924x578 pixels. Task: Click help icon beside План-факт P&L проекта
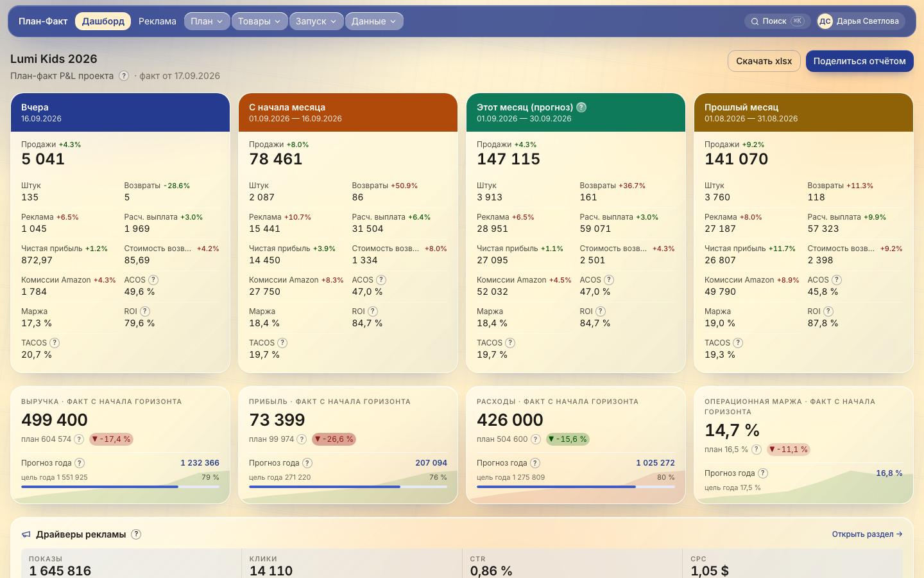coord(124,76)
